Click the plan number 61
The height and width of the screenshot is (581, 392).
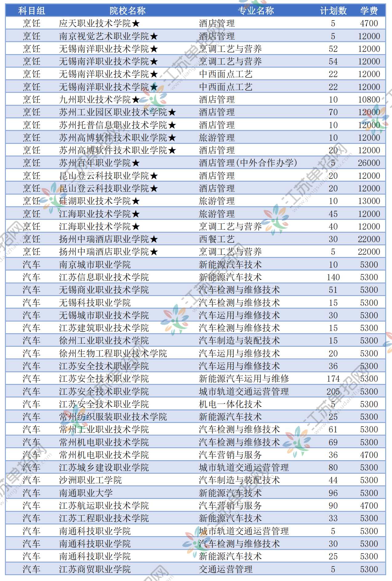333,429
